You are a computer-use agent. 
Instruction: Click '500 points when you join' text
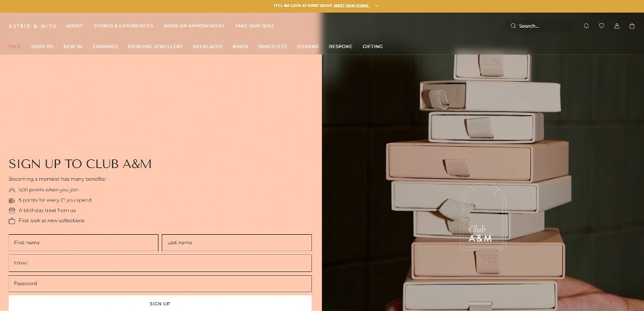click(x=48, y=190)
